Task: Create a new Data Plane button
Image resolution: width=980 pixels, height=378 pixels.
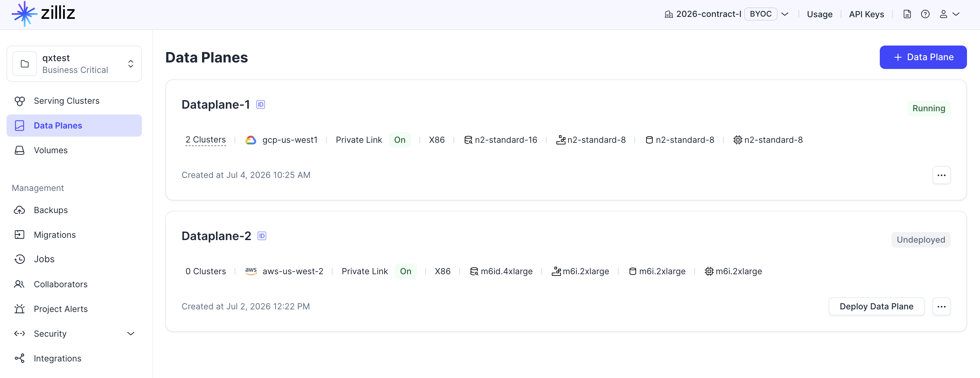Action: coord(923,57)
